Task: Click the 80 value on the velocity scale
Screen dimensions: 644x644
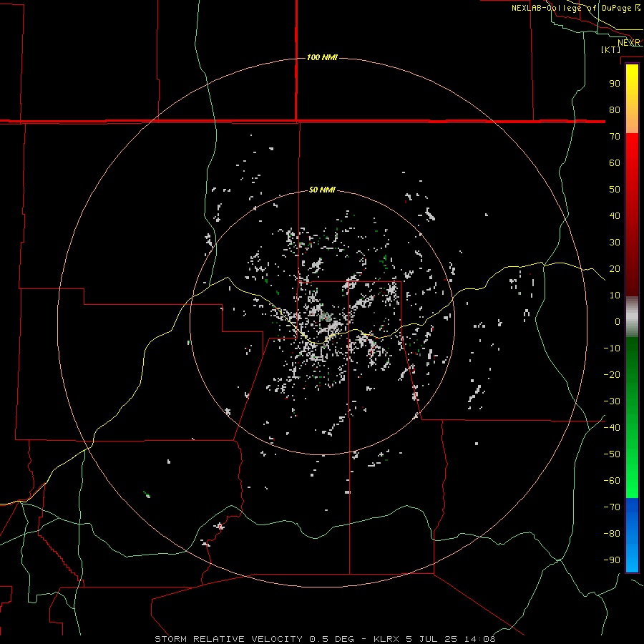Action: point(615,110)
